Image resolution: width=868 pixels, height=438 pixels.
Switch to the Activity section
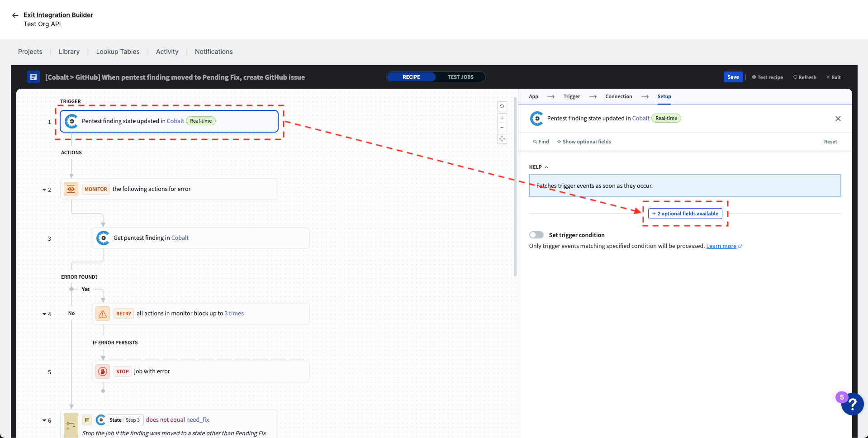[167, 52]
